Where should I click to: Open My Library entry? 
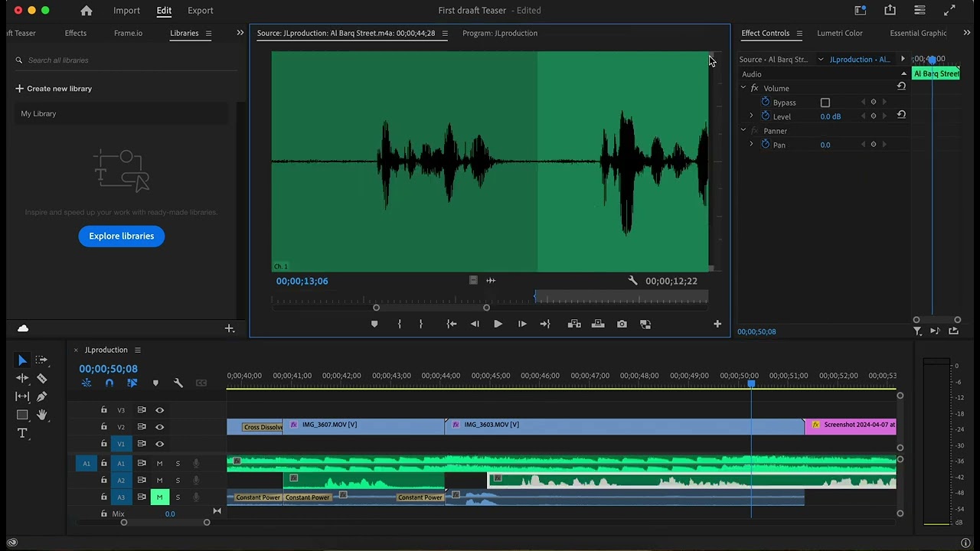pos(122,114)
